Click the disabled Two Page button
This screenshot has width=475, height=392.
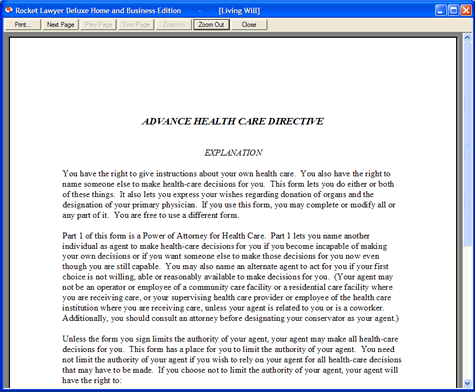click(136, 25)
